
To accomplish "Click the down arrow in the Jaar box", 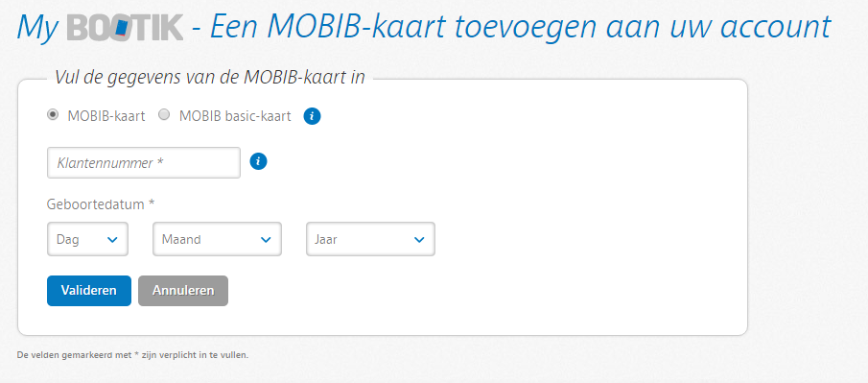I will 419,239.
